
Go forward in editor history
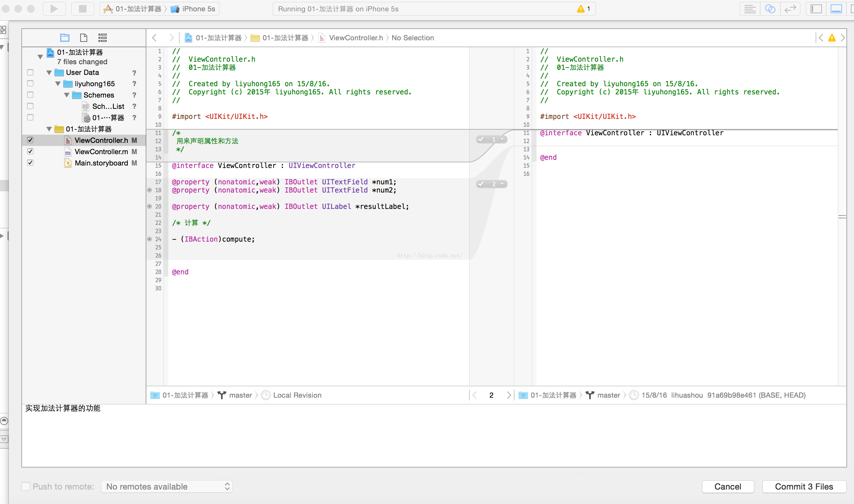[x=171, y=38]
